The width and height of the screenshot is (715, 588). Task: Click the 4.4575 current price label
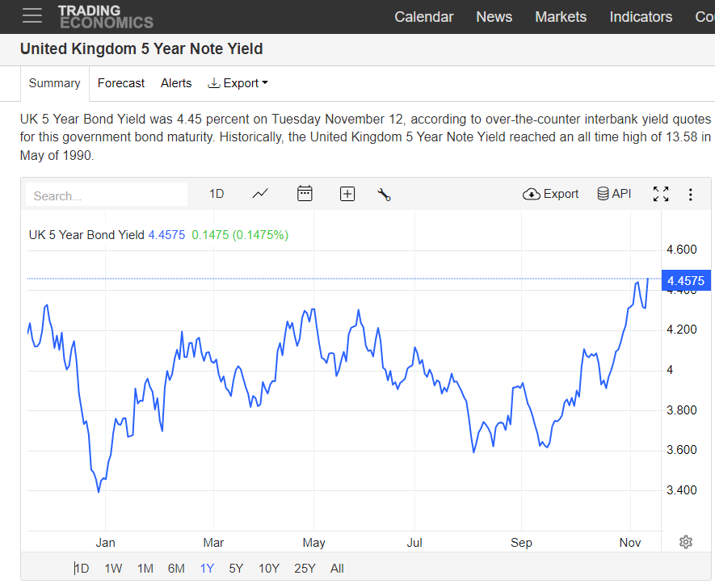pyautogui.click(x=686, y=280)
